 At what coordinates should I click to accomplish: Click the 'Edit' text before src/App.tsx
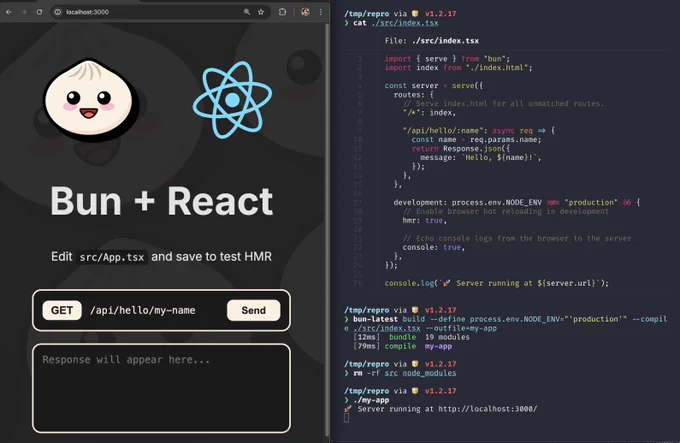[x=62, y=257]
